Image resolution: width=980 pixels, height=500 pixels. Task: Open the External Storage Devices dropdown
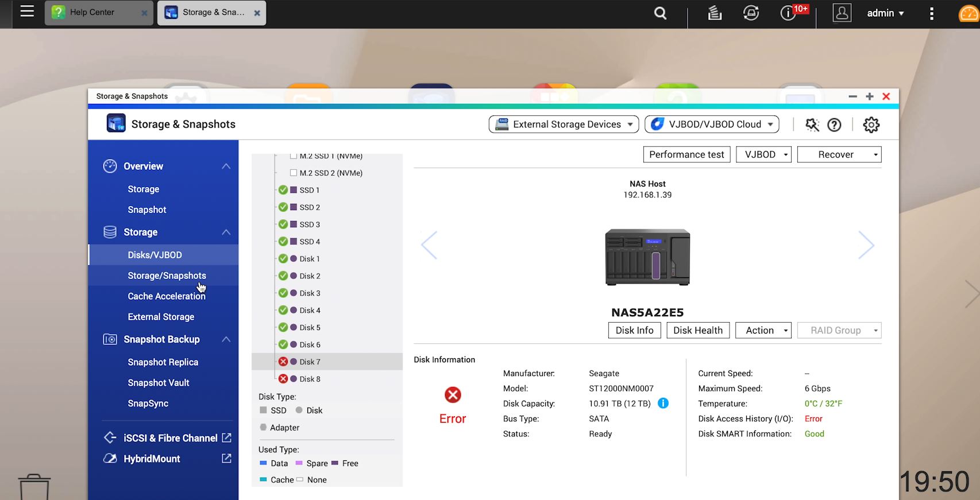pyautogui.click(x=564, y=125)
